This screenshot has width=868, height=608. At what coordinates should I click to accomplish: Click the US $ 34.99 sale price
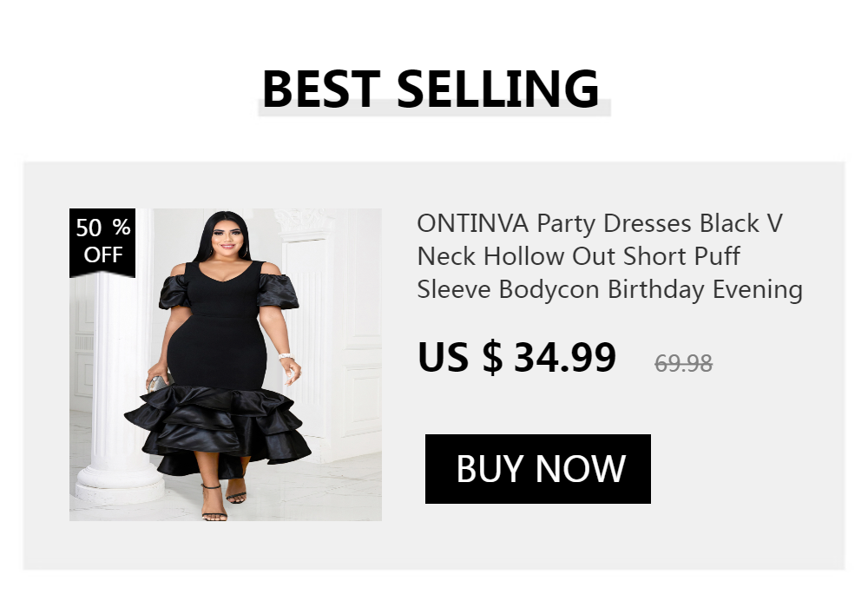click(517, 357)
